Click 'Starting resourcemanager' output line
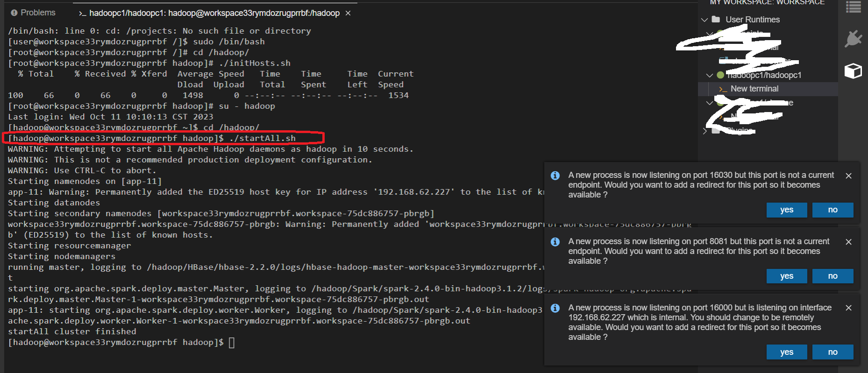The width and height of the screenshot is (868, 373). point(70,246)
